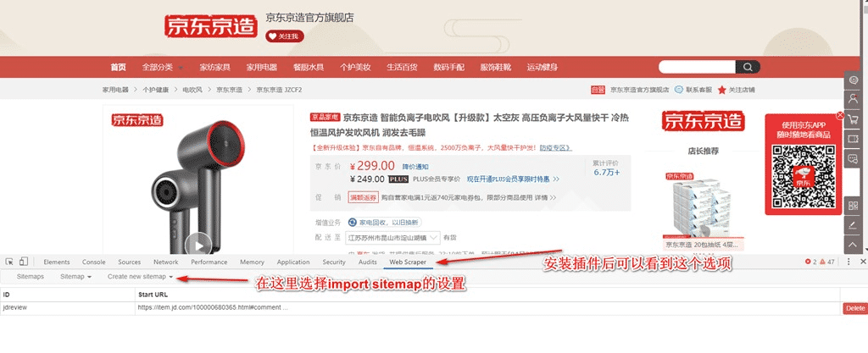Image resolution: width=868 pixels, height=353 pixels.
Task: Click the 个护健康 breadcrumb link
Action: (x=156, y=90)
